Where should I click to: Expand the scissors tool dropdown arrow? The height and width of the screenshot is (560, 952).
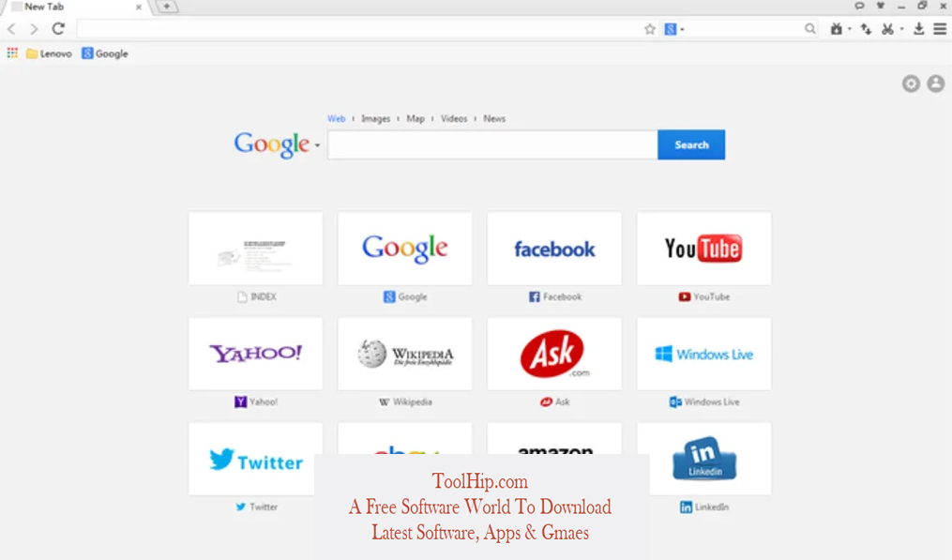pyautogui.click(x=901, y=29)
